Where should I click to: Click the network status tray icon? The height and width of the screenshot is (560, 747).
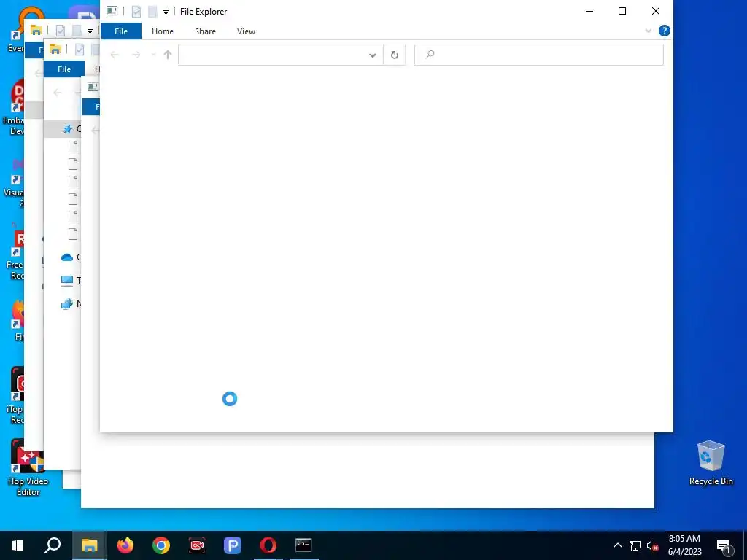point(635,545)
